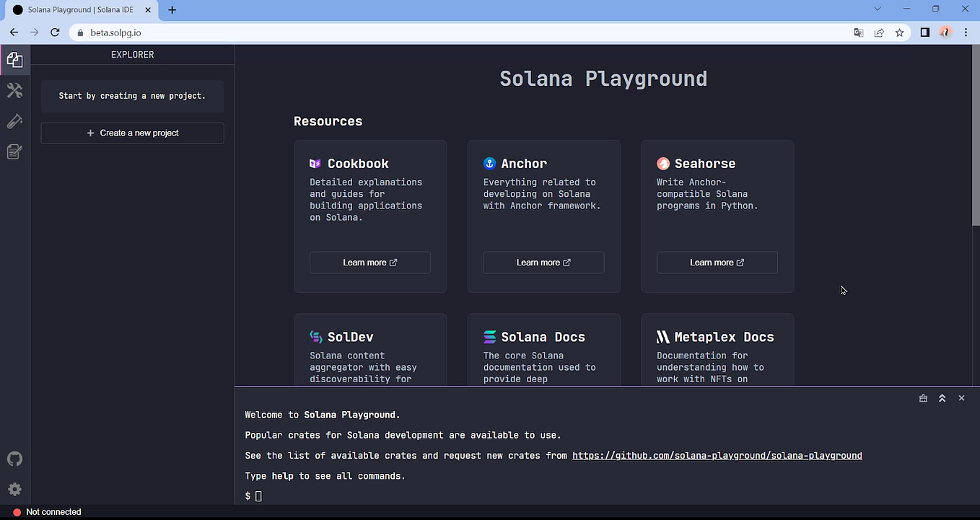This screenshot has height=520, width=980.
Task: Click Learn more under Anchor
Action: point(543,262)
